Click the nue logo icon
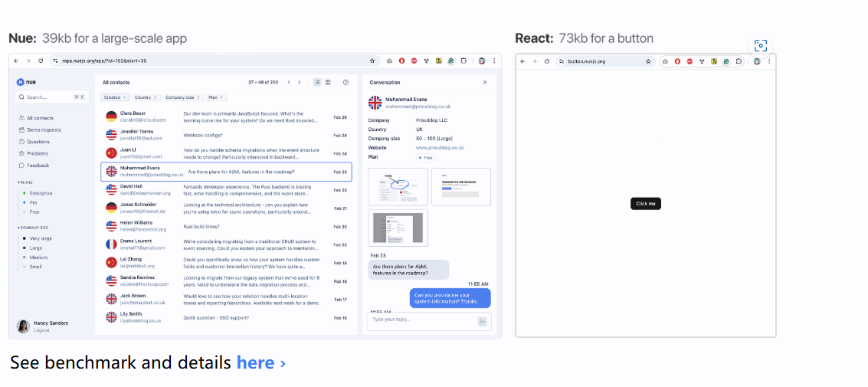The height and width of the screenshot is (387, 868). tap(21, 81)
